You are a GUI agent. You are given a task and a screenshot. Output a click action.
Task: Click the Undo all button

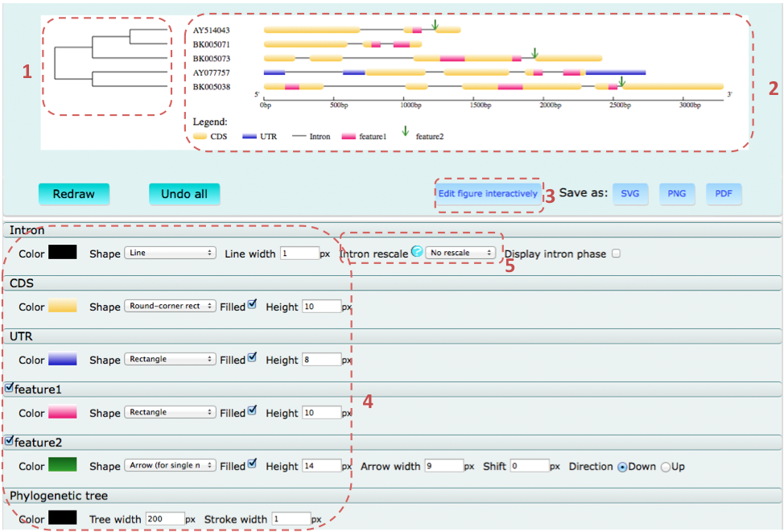click(184, 194)
